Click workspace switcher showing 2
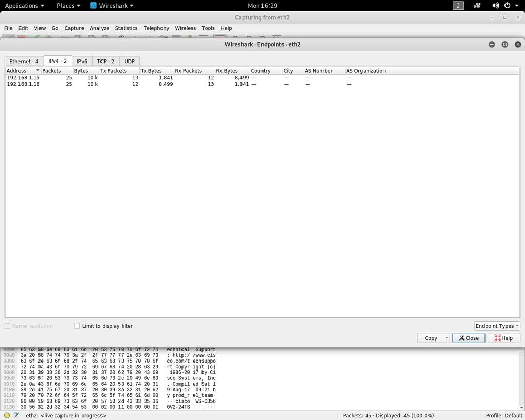525x420 pixels. point(458,5)
